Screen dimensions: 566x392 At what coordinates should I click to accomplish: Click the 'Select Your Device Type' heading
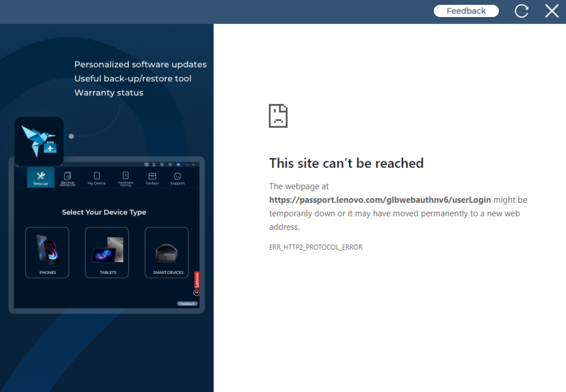coord(104,212)
